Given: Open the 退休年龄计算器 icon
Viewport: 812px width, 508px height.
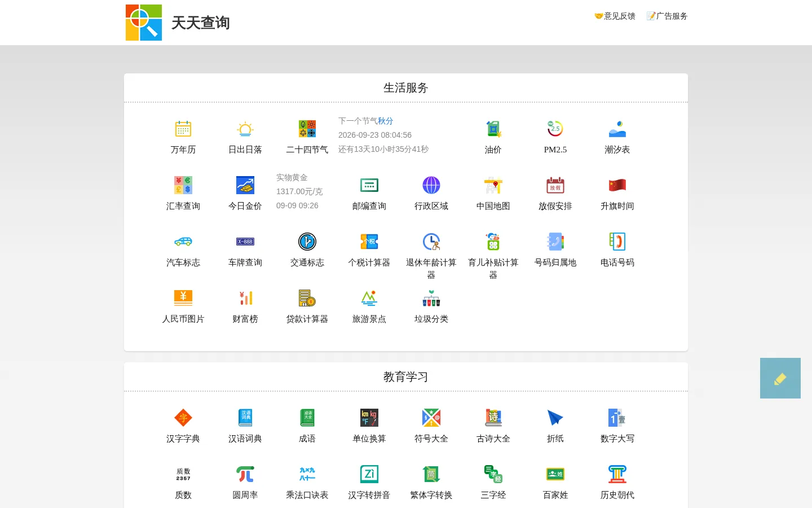Looking at the screenshot, I should pos(431,242).
